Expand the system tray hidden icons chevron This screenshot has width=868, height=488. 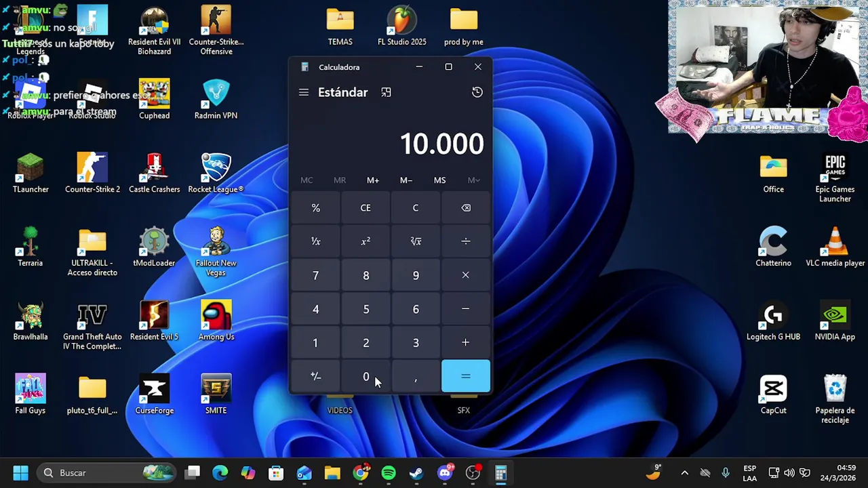[684, 472]
